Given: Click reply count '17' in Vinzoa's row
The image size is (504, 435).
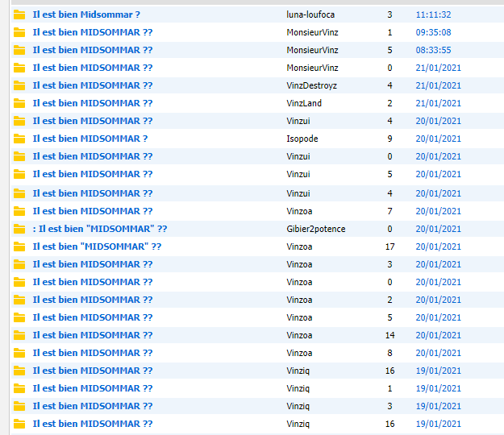Looking at the screenshot, I should click(389, 246).
